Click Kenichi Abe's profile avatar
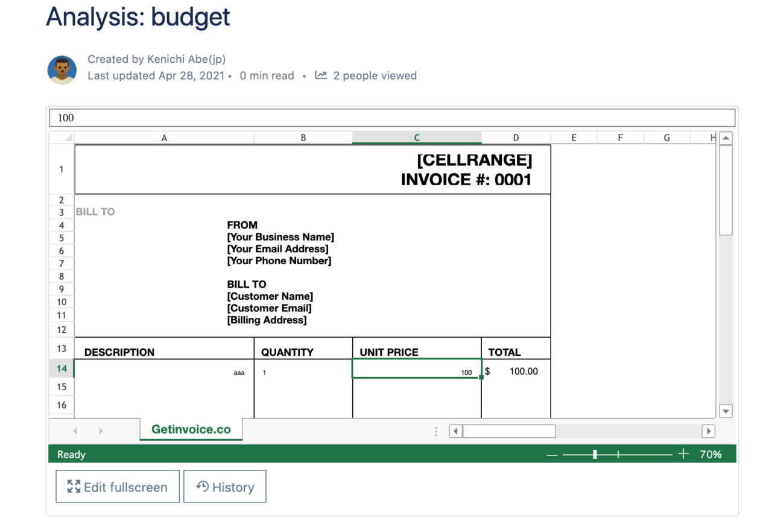 pos(62,69)
